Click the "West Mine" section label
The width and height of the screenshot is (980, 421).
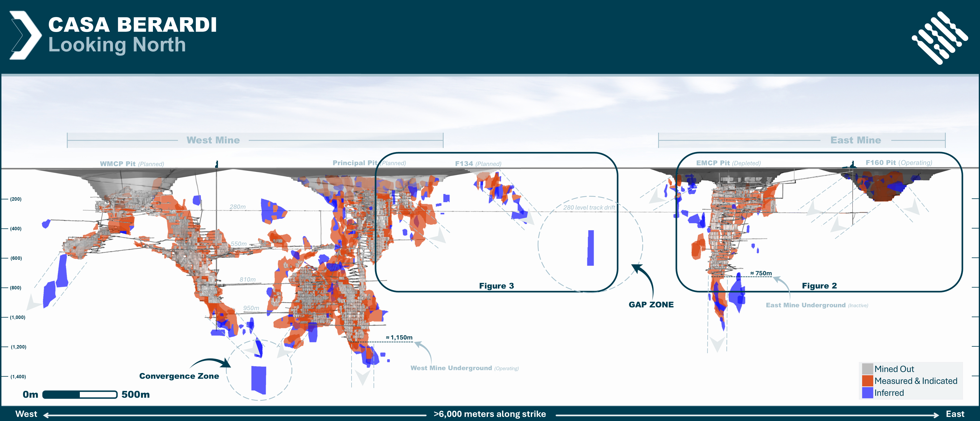click(213, 140)
